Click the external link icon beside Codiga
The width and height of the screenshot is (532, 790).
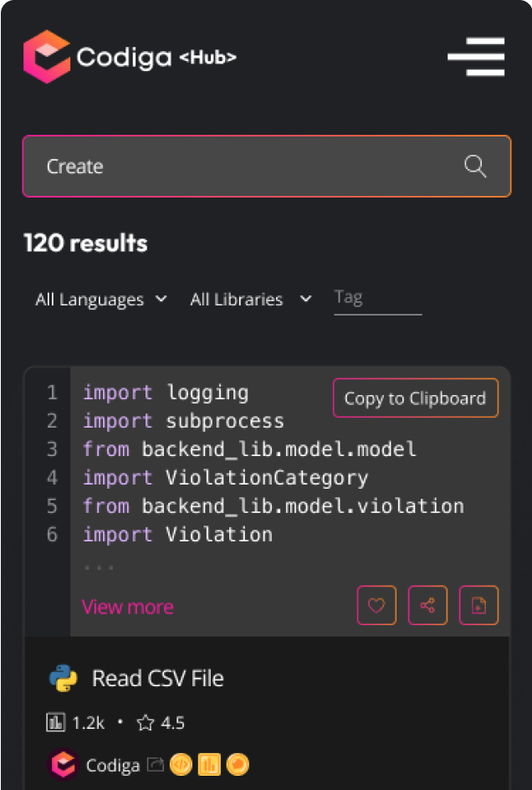point(156,766)
